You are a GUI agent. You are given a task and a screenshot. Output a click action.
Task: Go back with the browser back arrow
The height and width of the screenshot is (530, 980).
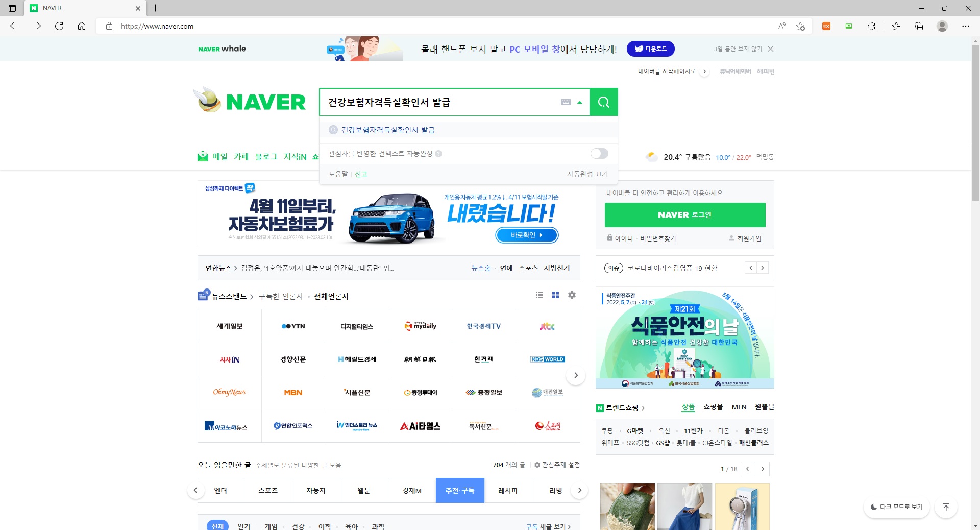click(14, 26)
